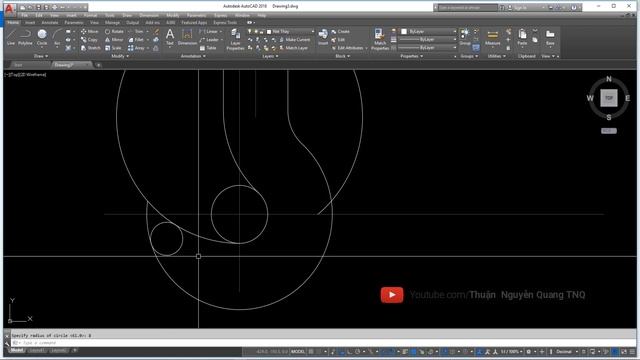Select the Circle tool

coord(42,37)
